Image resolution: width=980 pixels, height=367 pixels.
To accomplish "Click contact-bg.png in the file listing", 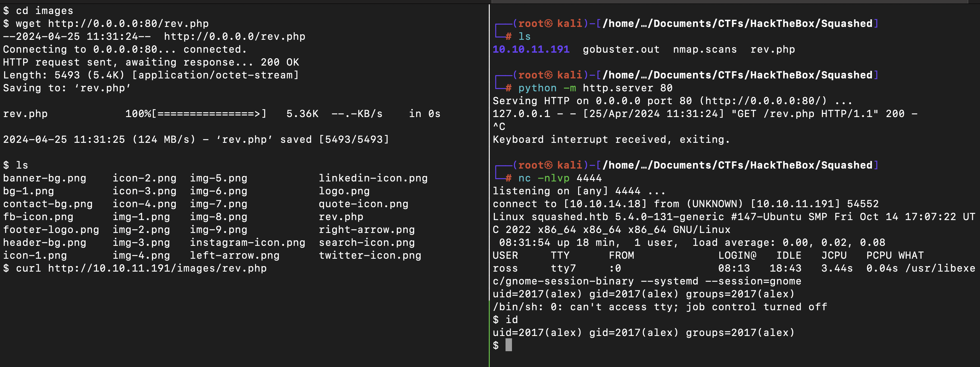I will pos(48,204).
